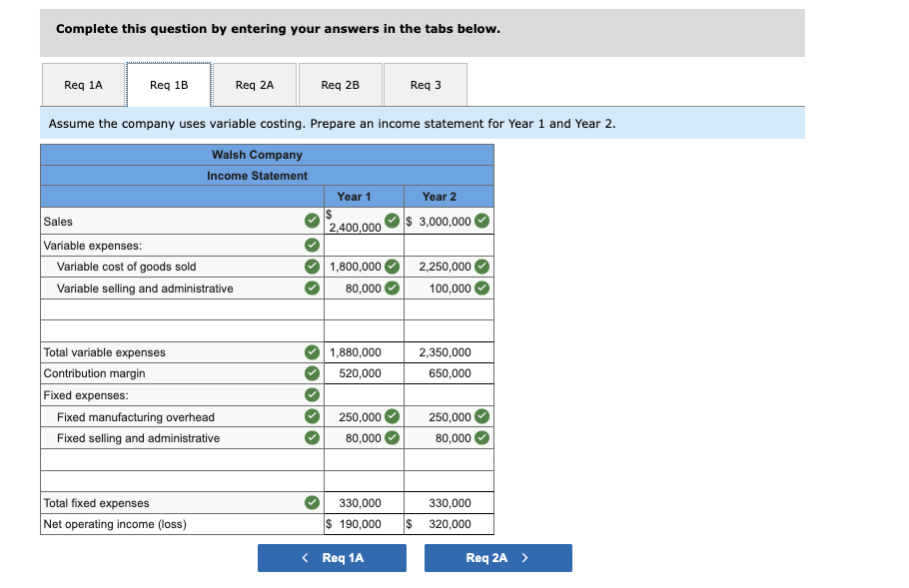909x588 pixels.
Task: Click the checkmark on Year 2 amount 2,250,000
Action: point(480,267)
